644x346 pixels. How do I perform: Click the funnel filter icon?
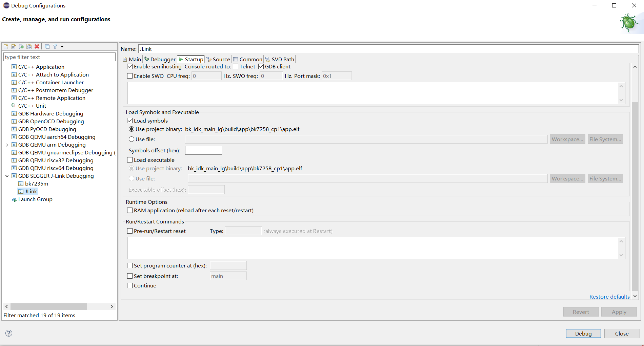55,46
